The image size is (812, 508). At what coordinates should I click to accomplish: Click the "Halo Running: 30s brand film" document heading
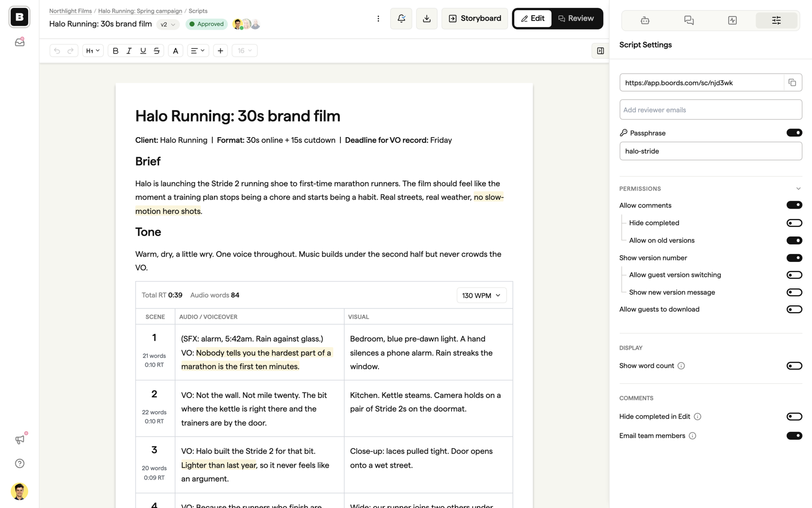tap(238, 116)
